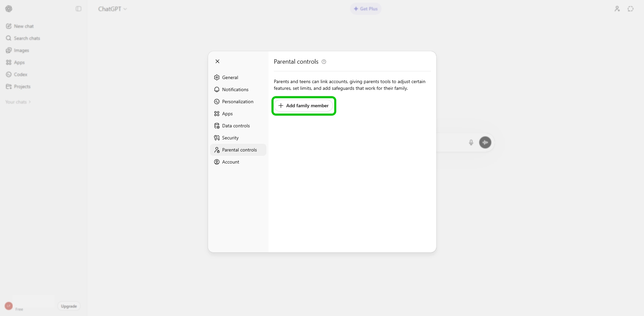
Task: Open the Projects section
Action: point(22,86)
